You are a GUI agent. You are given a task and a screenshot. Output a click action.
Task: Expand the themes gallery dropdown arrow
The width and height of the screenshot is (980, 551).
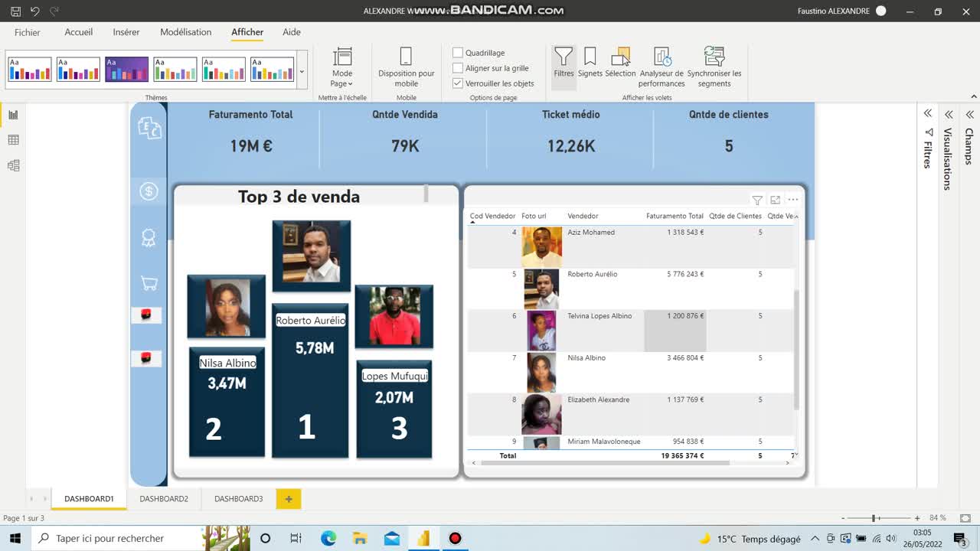(x=302, y=72)
